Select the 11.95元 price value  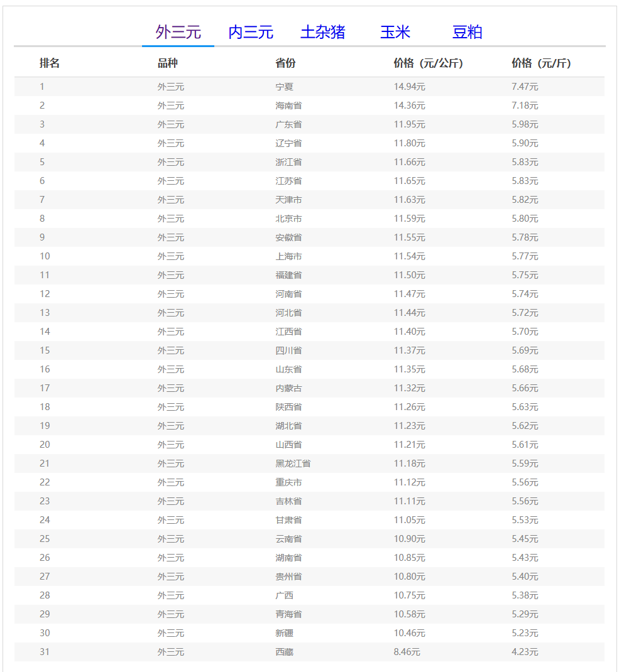[410, 124]
